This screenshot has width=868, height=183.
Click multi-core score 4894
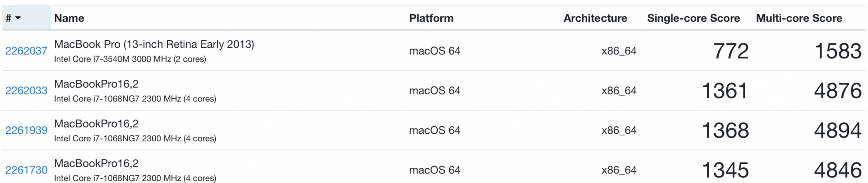[x=838, y=131]
